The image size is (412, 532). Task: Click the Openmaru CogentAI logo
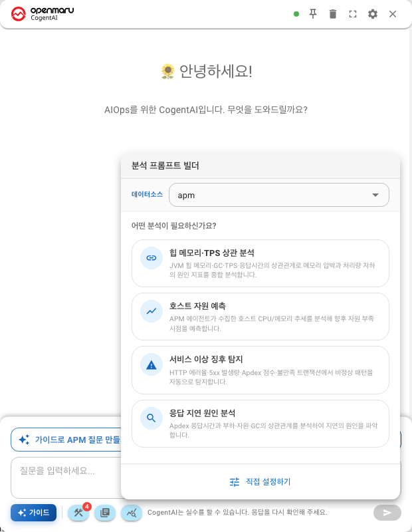[43, 14]
